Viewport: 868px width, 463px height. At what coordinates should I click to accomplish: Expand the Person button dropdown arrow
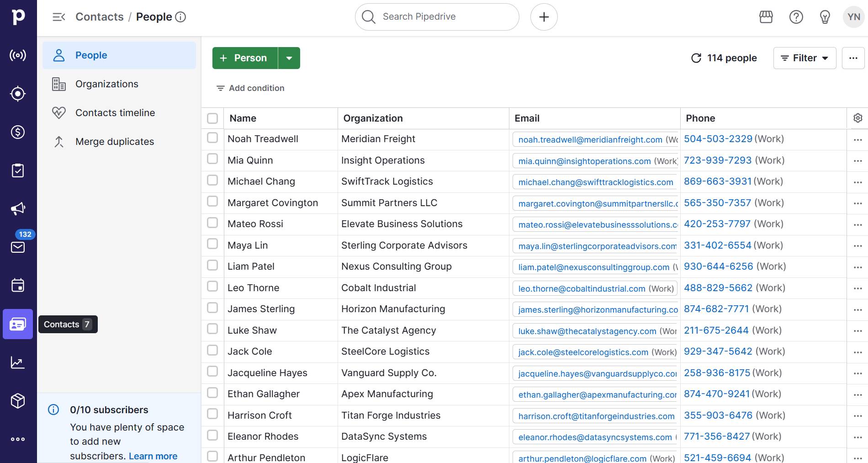coord(289,58)
